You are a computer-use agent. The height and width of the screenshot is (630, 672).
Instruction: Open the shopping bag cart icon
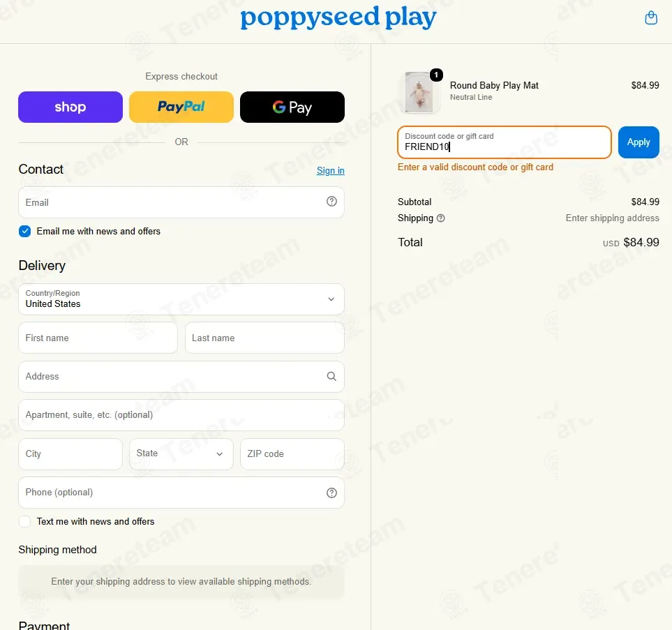pyautogui.click(x=650, y=17)
